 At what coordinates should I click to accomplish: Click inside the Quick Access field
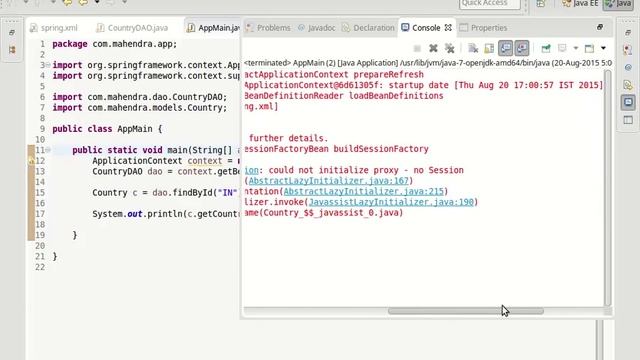point(490,4)
